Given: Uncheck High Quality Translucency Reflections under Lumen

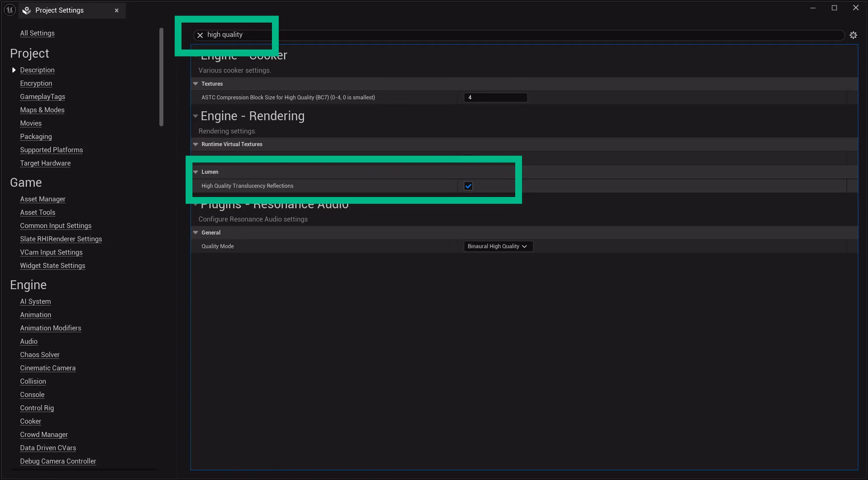Looking at the screenshot, I should 468,186.
